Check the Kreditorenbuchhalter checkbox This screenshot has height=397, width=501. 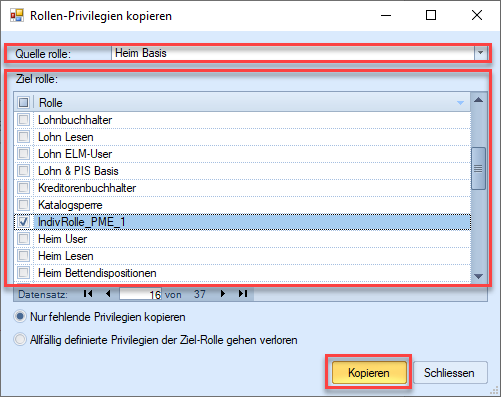click(24, 188)
